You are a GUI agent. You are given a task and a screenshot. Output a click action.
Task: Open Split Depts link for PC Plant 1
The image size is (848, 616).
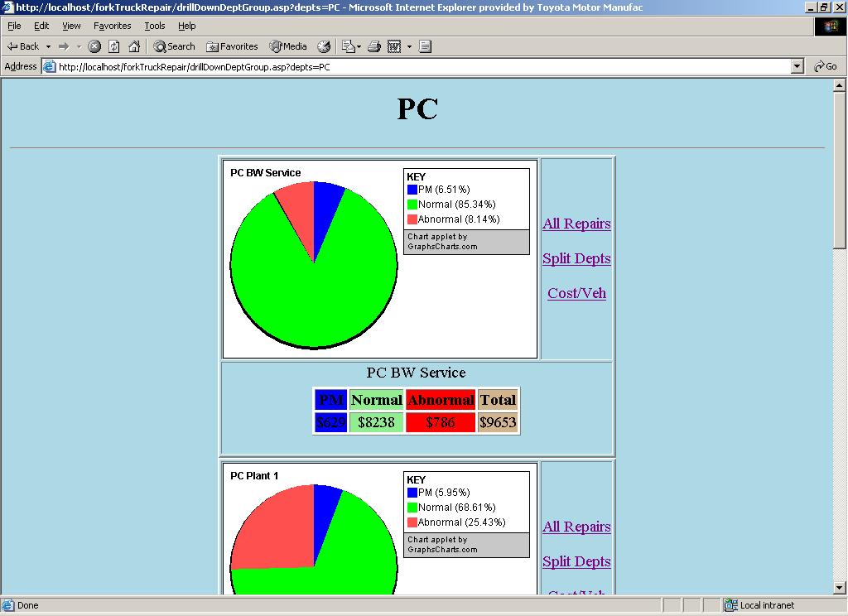(576, 561)
